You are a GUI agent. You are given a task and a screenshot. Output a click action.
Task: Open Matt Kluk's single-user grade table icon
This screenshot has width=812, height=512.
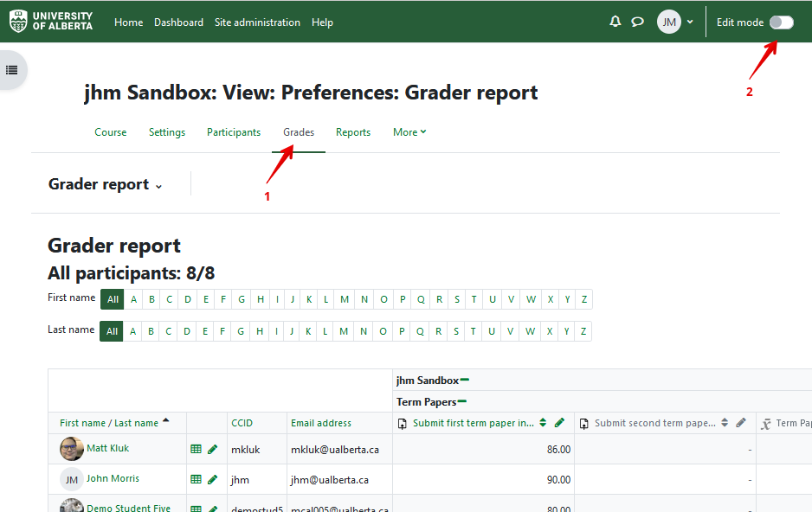coord(197,450)
